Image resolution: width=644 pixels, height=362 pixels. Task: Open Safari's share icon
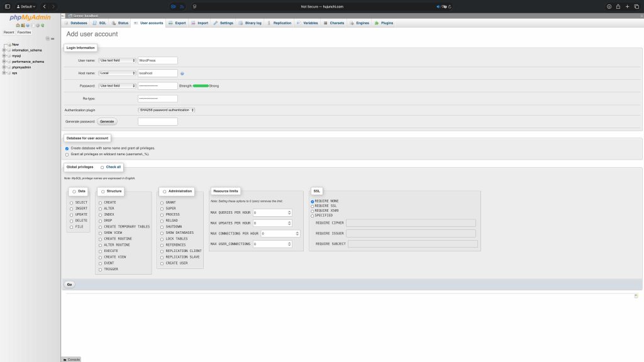pos(618,6)
